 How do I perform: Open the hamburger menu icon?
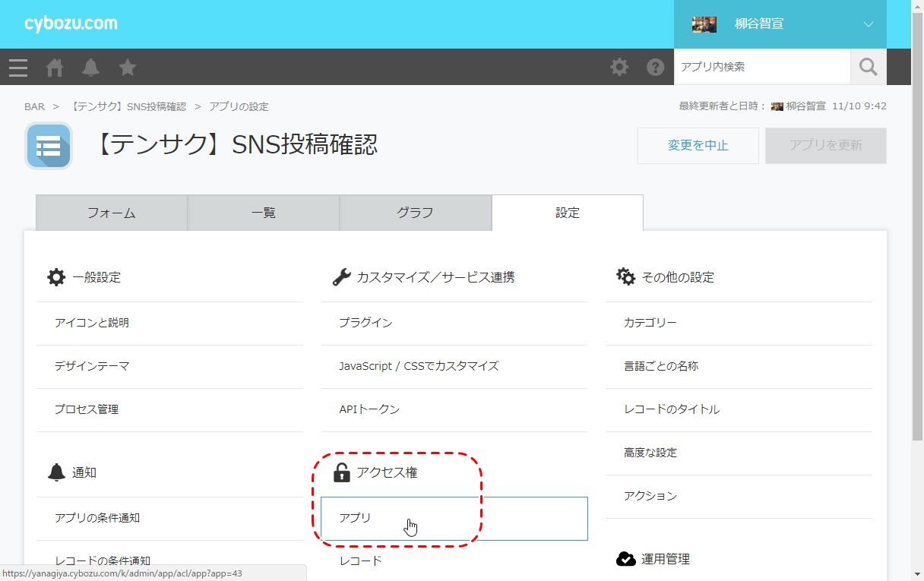click(x=18, y=68)
